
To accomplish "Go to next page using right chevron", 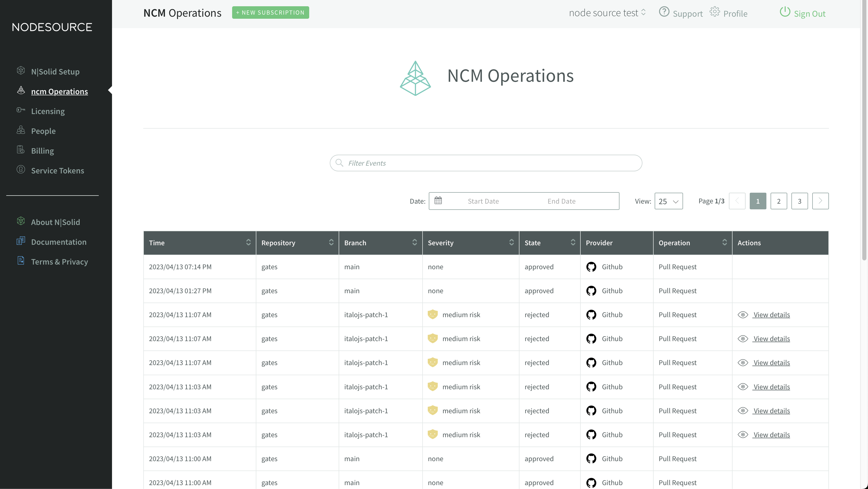I will [820, 201].
